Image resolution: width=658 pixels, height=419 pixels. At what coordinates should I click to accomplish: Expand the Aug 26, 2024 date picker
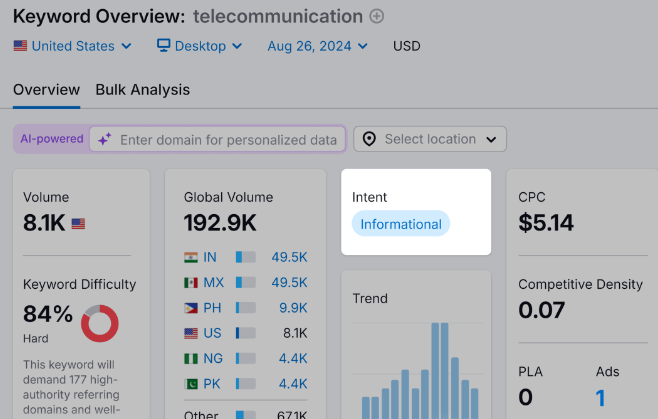tap(317, 46)
